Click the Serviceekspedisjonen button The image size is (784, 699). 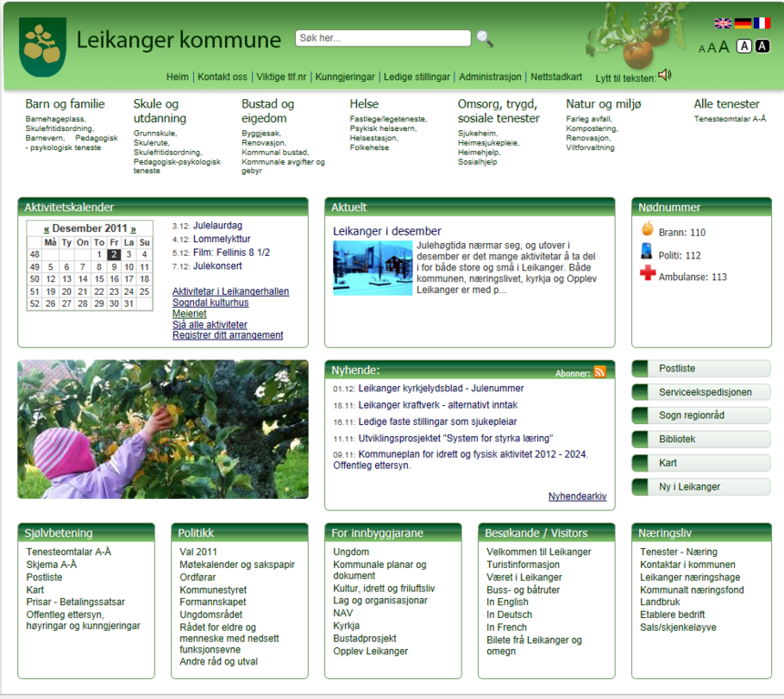tap(701, 392)
